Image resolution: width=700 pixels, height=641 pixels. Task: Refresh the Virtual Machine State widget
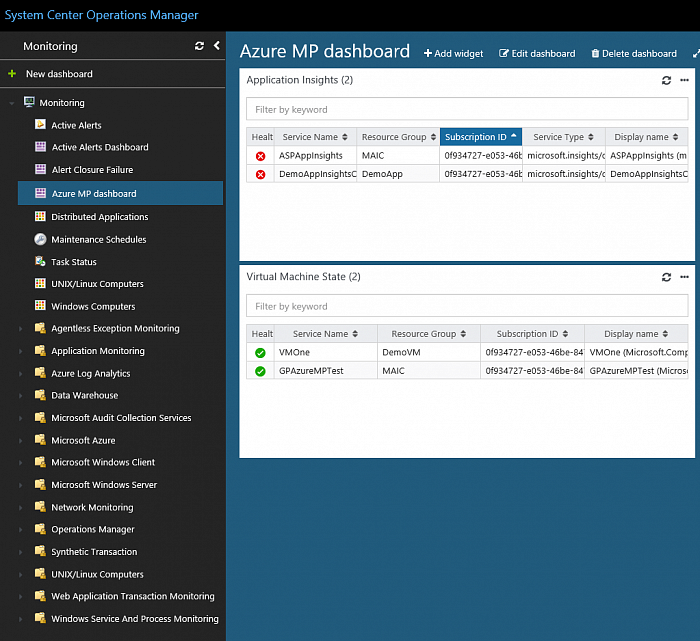click(x=667, y=277)
